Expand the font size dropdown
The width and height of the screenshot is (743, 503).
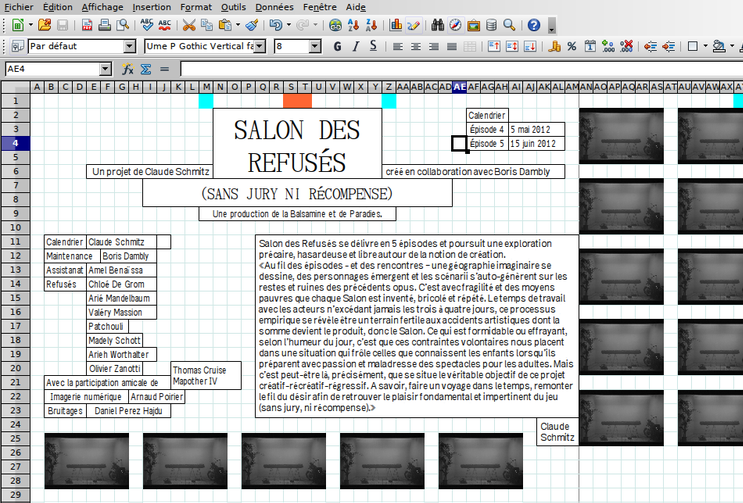[x=317, y=47]
